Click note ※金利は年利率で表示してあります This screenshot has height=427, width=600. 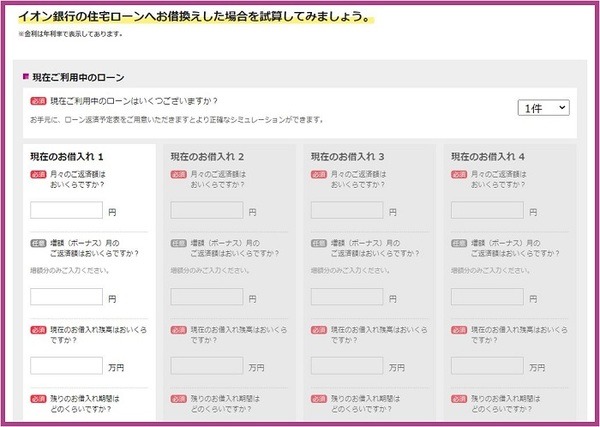click(x=70, y=34)
